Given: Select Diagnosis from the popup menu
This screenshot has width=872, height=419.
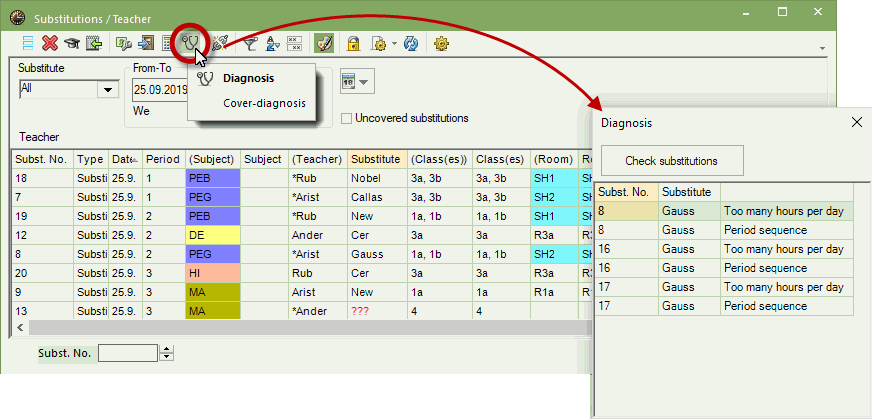Looking at the screenshot, I should click(248, 78).
